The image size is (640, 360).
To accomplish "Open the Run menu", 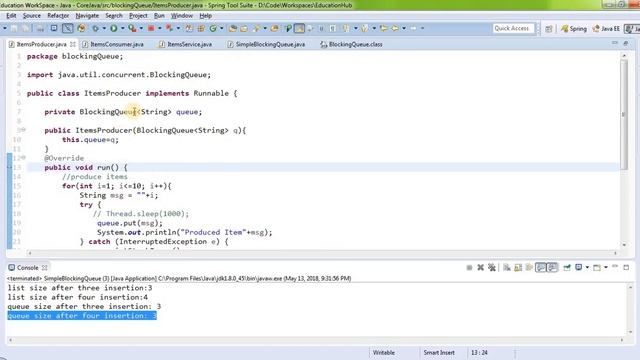I will 159,16.
